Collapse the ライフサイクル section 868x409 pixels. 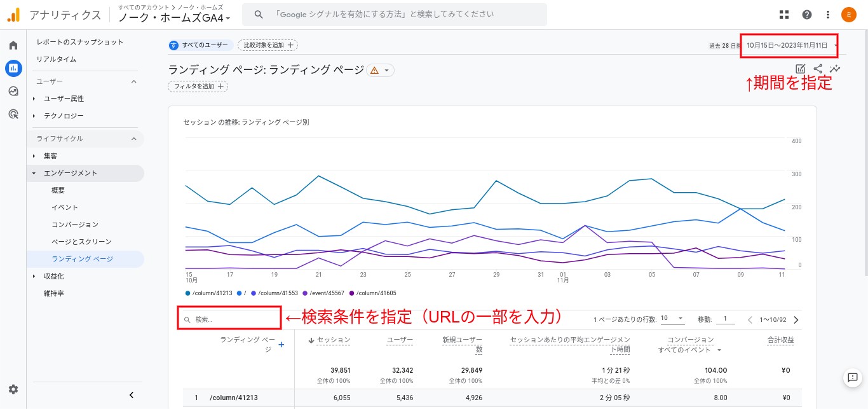coord(134,139)
